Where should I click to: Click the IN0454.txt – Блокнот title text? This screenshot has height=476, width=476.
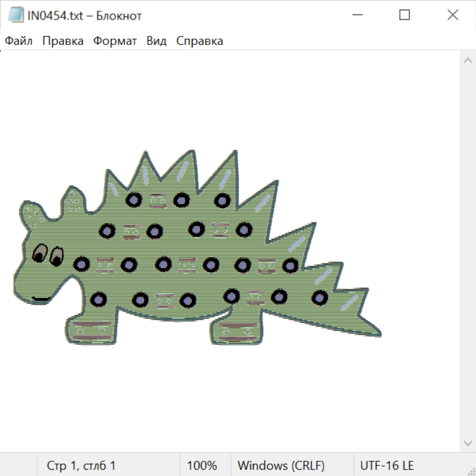pyautogui.click(x=85, y=16)
